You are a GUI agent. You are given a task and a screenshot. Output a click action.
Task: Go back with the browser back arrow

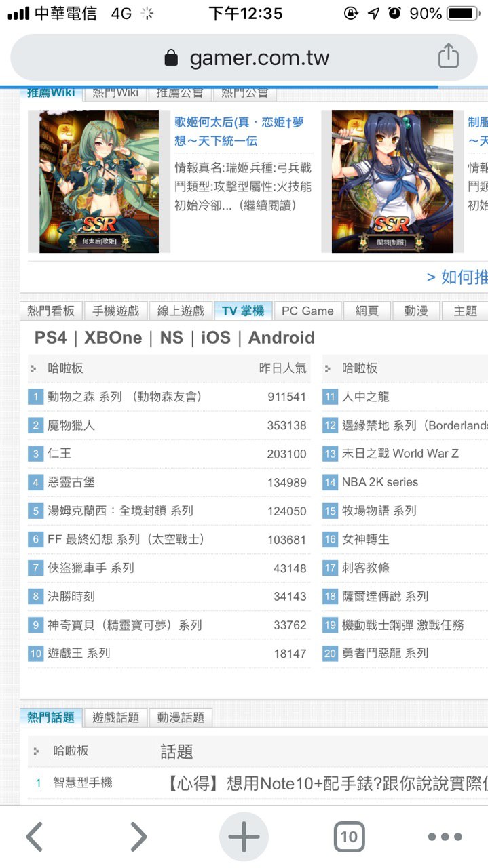pos(35,837)
